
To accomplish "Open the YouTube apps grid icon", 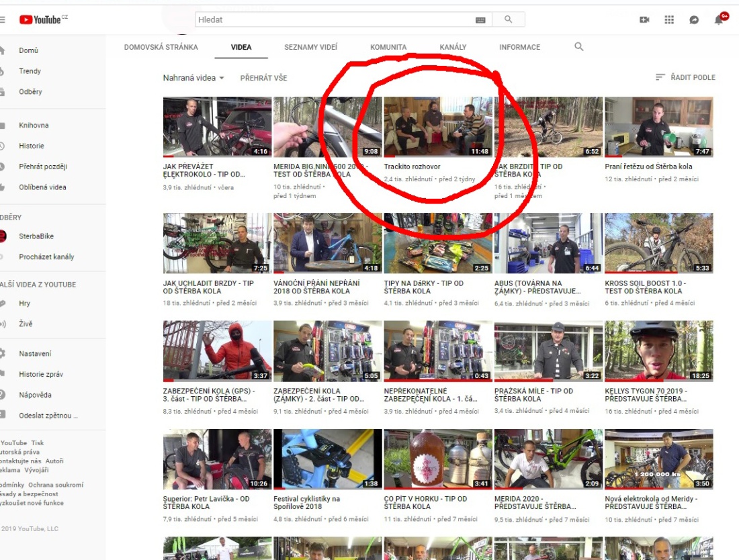I will [669, 19].
